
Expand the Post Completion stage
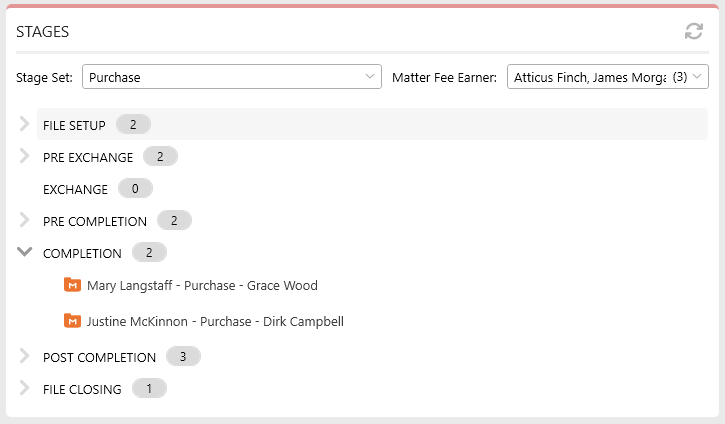tap(25, 356)
